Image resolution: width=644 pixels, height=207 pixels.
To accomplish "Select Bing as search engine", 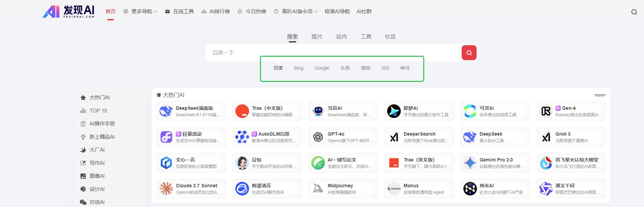I will [x=299, y=68].
